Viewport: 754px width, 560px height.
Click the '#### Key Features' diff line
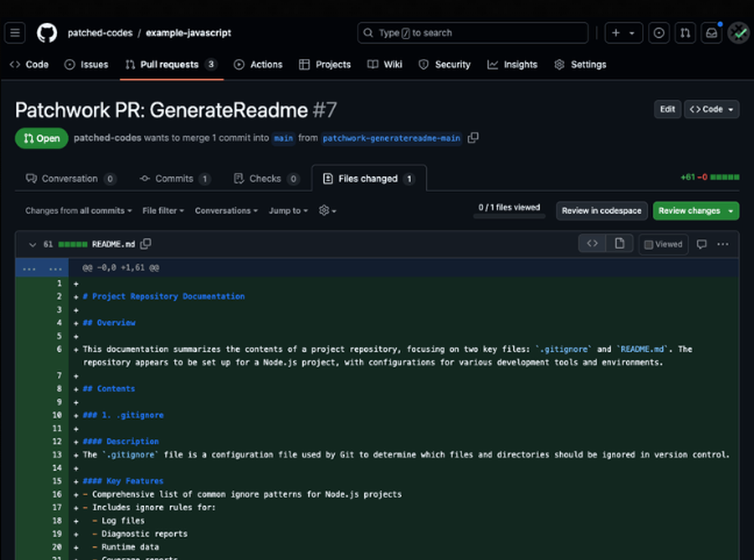pos(123,481)
